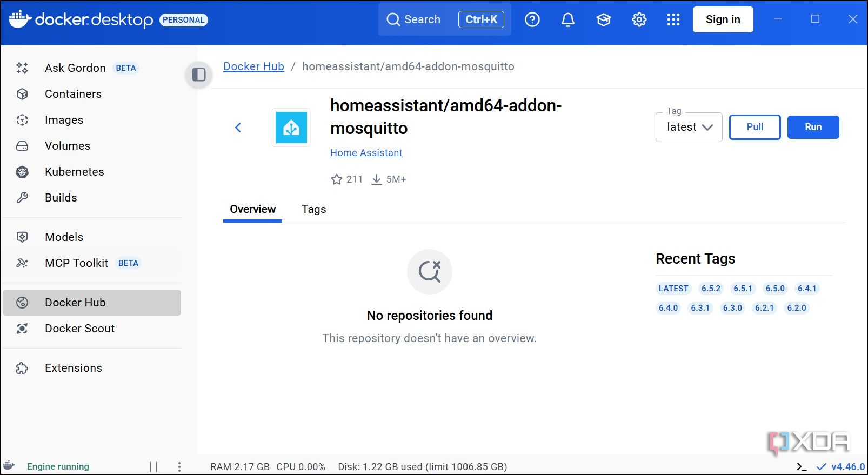Click the Home Assistant repository logo
Screen dimensions: 868x475
point(291,128)
